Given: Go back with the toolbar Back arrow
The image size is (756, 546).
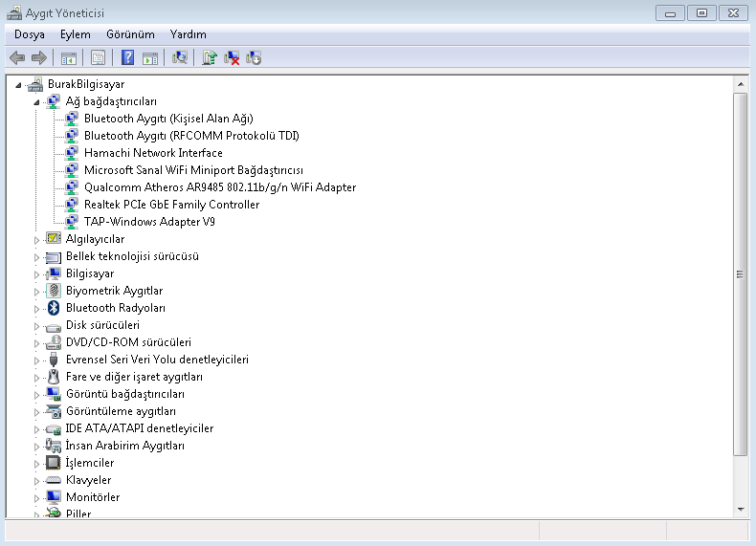Looking at the screenshot, I should click(17, 57).
